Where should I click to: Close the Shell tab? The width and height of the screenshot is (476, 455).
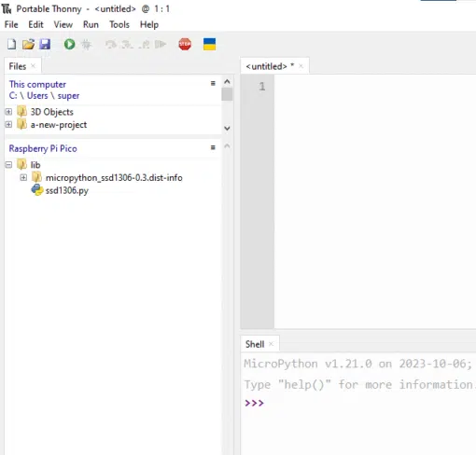pyautogui.click(x=271, y=344)
